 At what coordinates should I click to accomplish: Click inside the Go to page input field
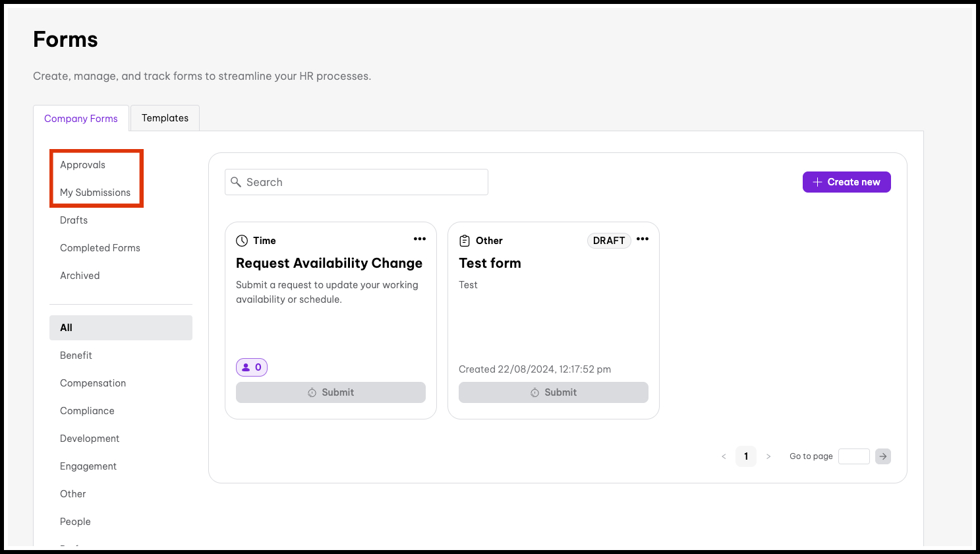[854, 456]
